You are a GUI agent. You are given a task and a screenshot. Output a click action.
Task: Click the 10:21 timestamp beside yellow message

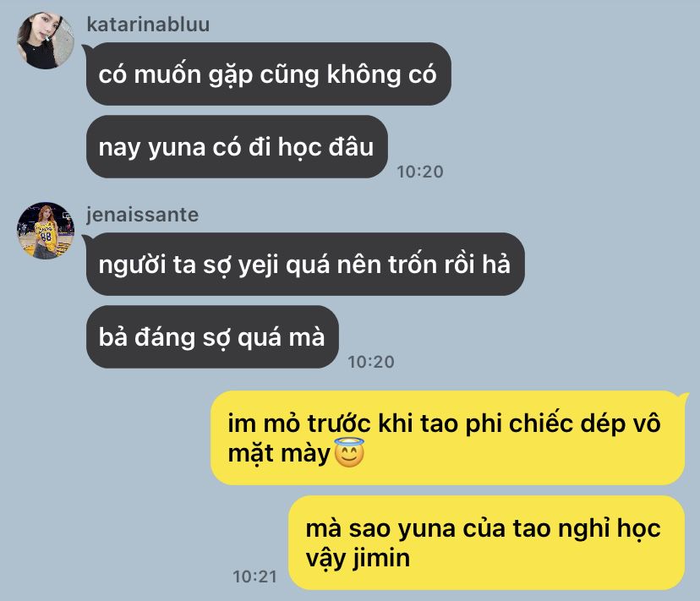click(255, 576)
